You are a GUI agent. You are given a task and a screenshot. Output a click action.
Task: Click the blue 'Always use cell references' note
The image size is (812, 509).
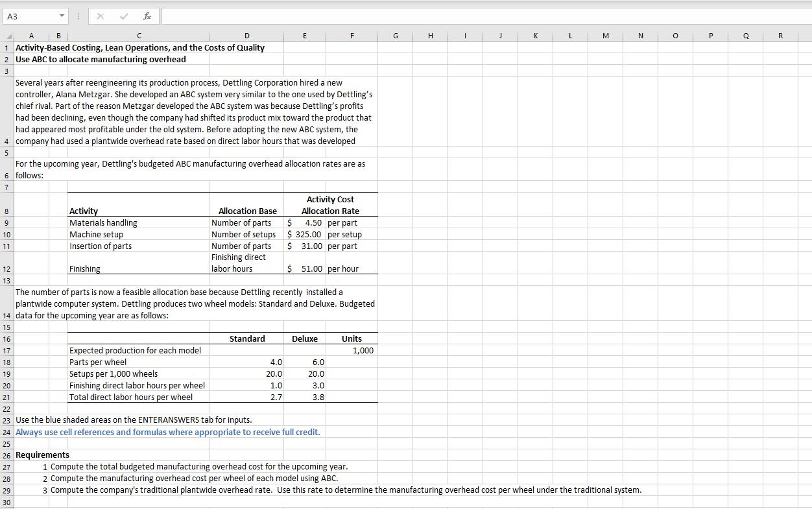tap(167, 432)
